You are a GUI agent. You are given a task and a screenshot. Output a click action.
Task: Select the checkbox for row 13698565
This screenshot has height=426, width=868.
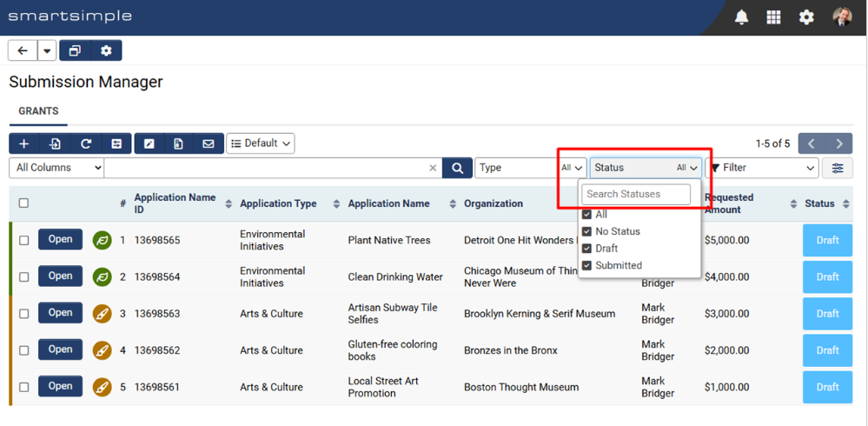pos(23,241)
